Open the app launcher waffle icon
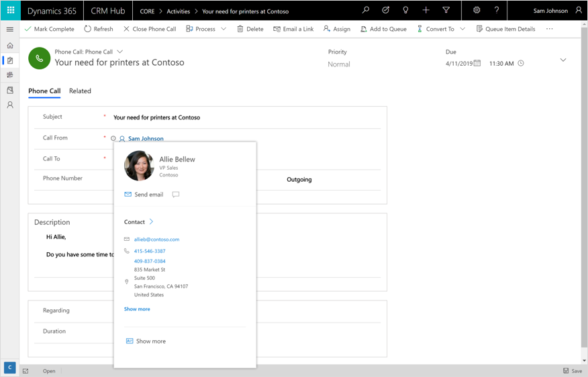The image size is (588, 377). click(x=11, y=11)
